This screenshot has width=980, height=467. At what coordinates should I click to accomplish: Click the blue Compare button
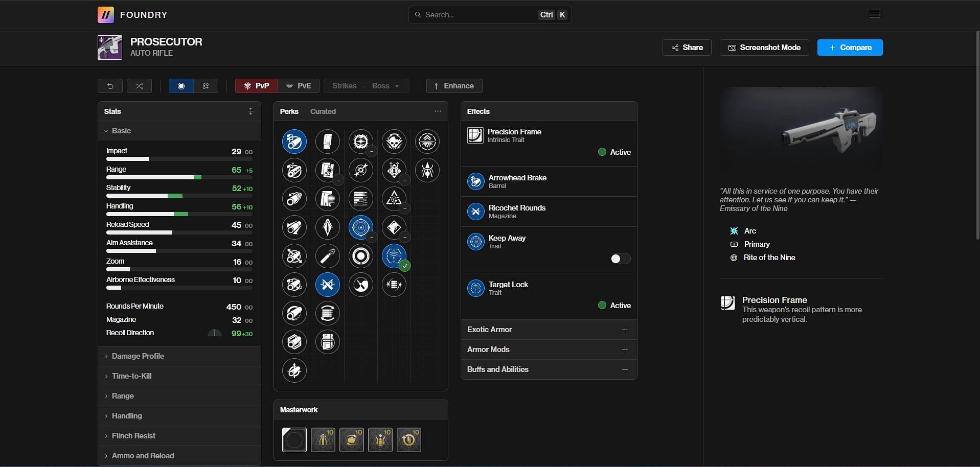(x=850, y=48)
